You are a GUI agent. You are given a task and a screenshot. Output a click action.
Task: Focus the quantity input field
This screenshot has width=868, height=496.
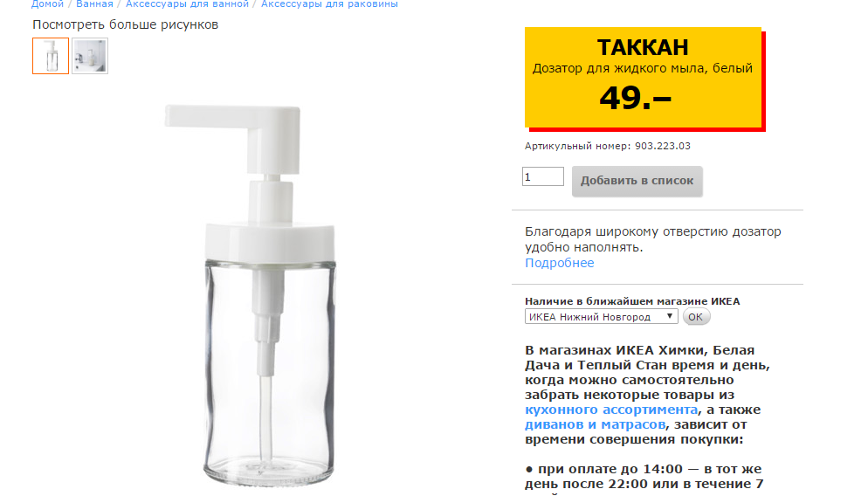(542, 176)
